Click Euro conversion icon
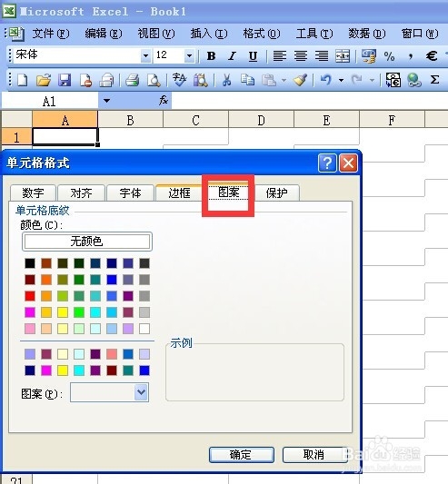 [x=393, y=80]
